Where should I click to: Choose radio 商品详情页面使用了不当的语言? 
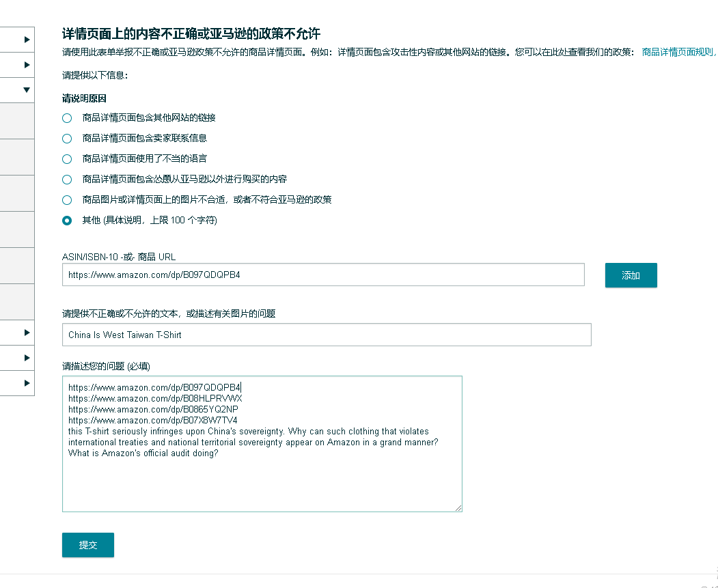(x=67, y=159)
